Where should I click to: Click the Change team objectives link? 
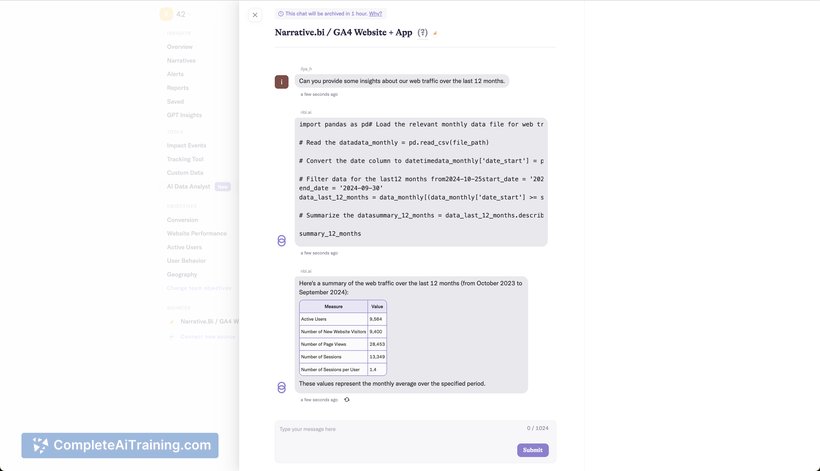point(199,288)
